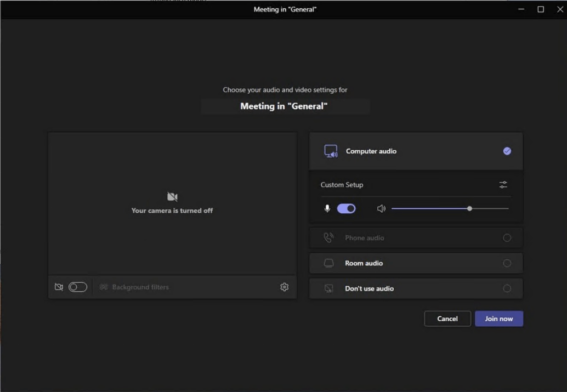Click the Computer audio monitor icon
Image resolution: width=567 pixels, height=392 pixels.
click(329, 151)
